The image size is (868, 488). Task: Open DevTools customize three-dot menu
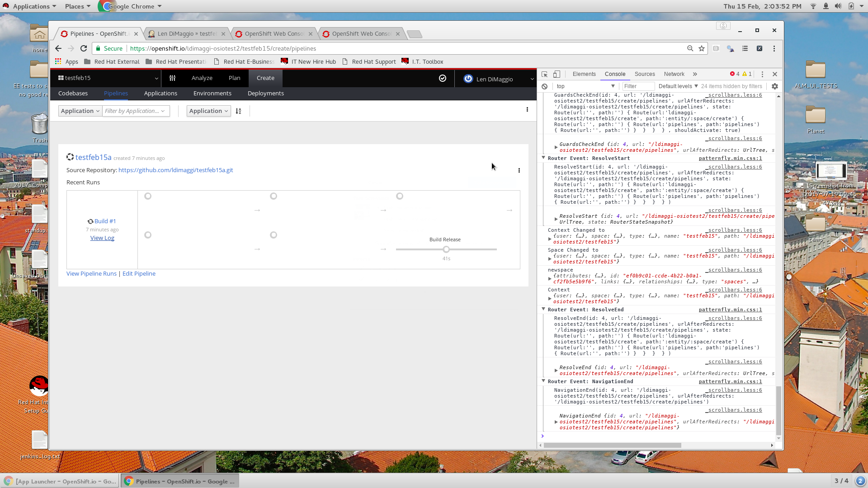tap(762, 74)
